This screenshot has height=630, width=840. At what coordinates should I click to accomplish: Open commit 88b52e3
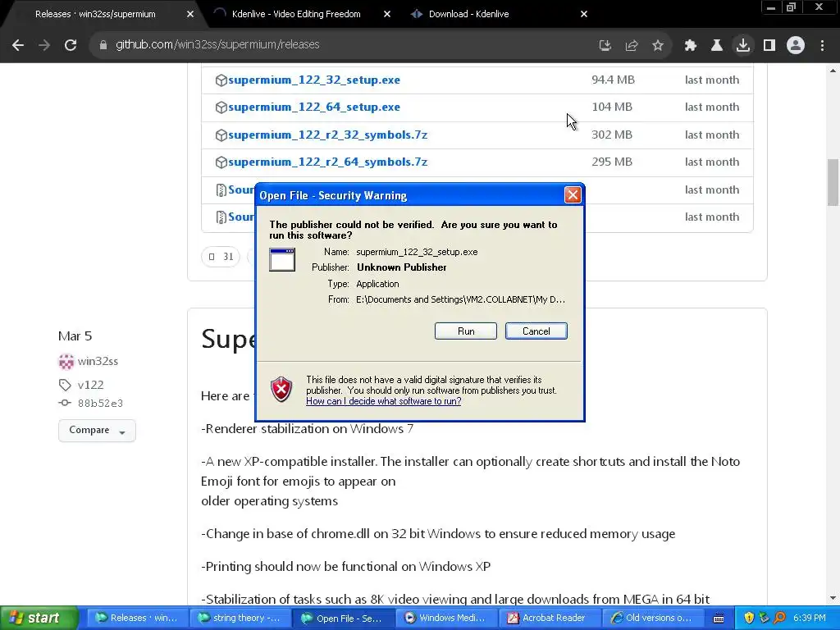[100, 404]
